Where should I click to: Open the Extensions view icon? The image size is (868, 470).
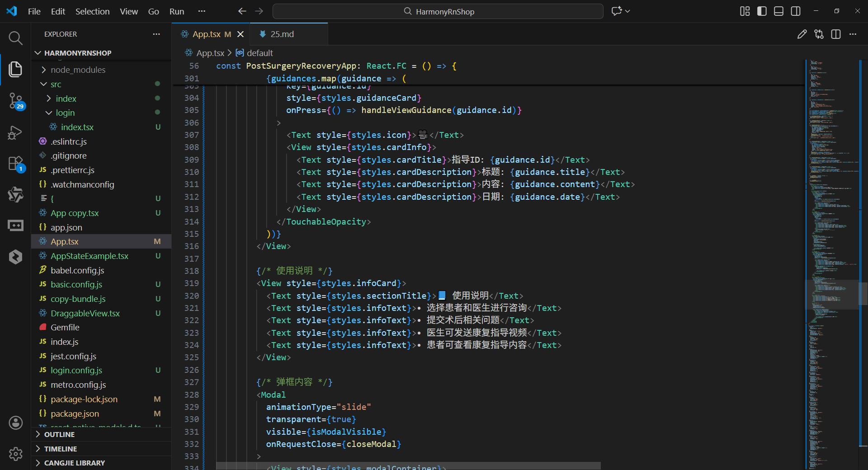15,164
